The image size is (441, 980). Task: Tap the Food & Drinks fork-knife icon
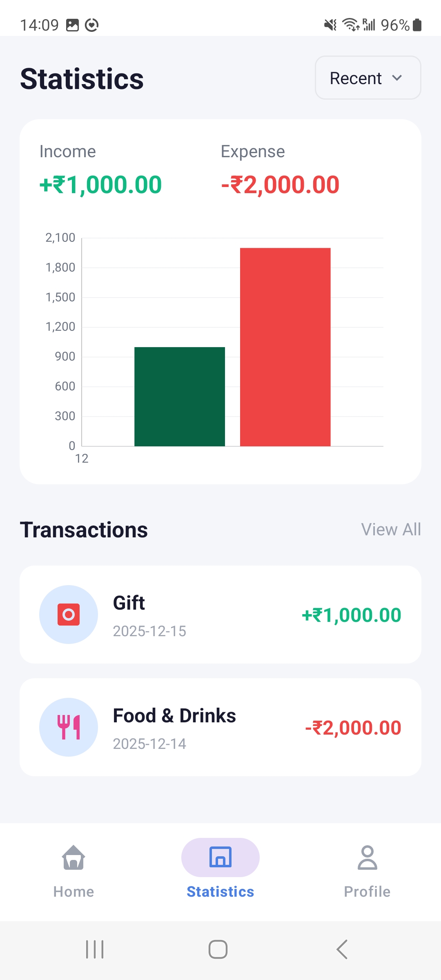69,727
